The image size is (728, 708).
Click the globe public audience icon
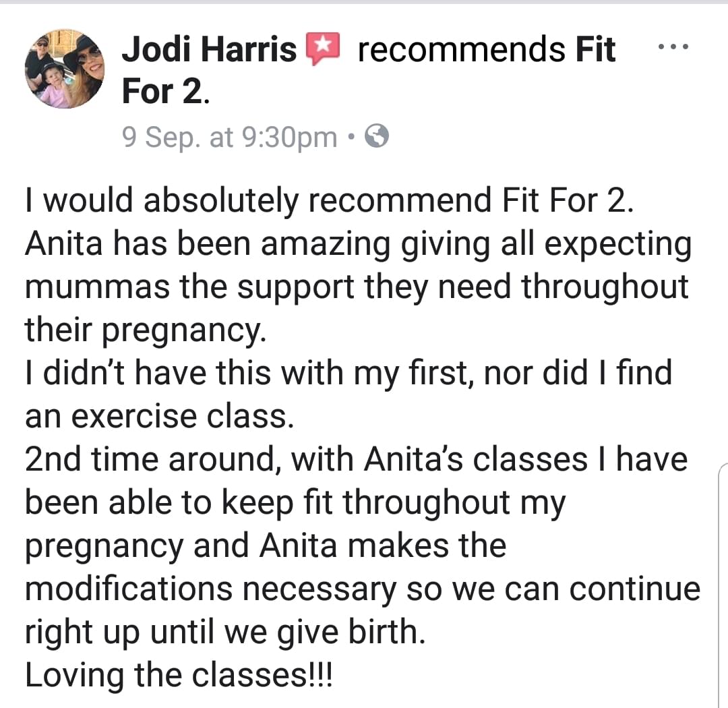[x=377, y=136]
